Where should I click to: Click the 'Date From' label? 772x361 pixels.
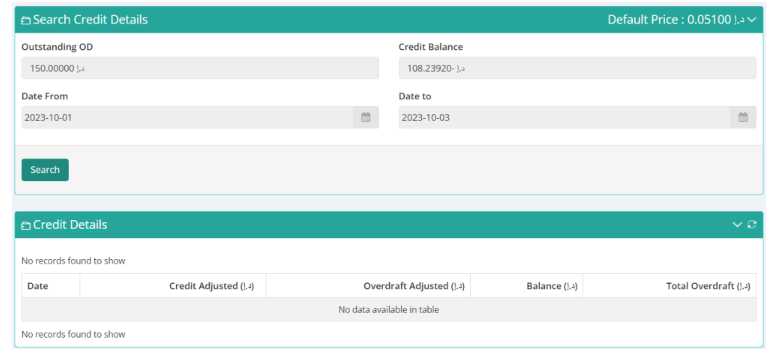(45, 97)
